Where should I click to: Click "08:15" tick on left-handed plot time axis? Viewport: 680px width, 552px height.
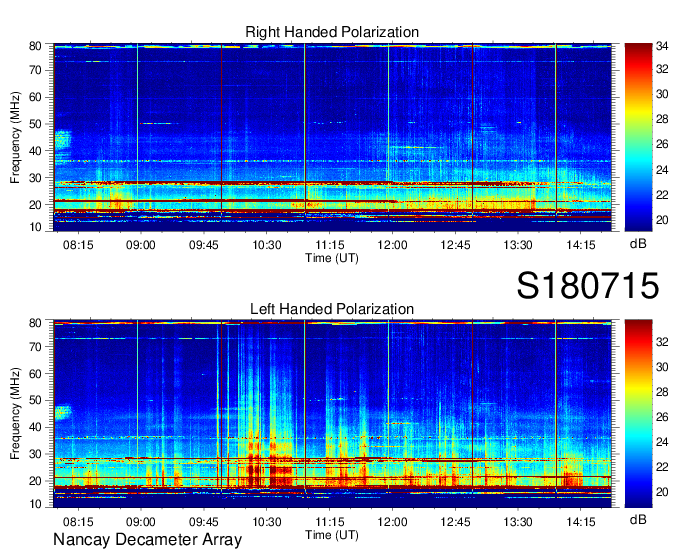(x=78, y=522)
